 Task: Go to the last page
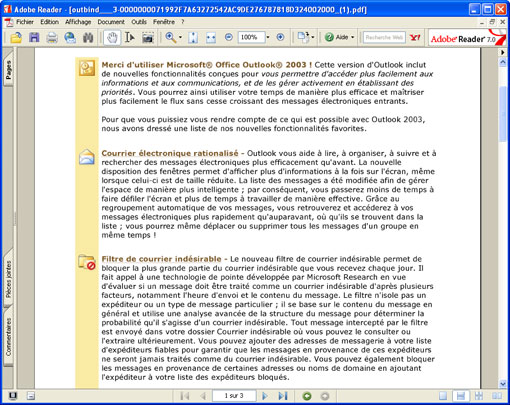click(283, 396)
